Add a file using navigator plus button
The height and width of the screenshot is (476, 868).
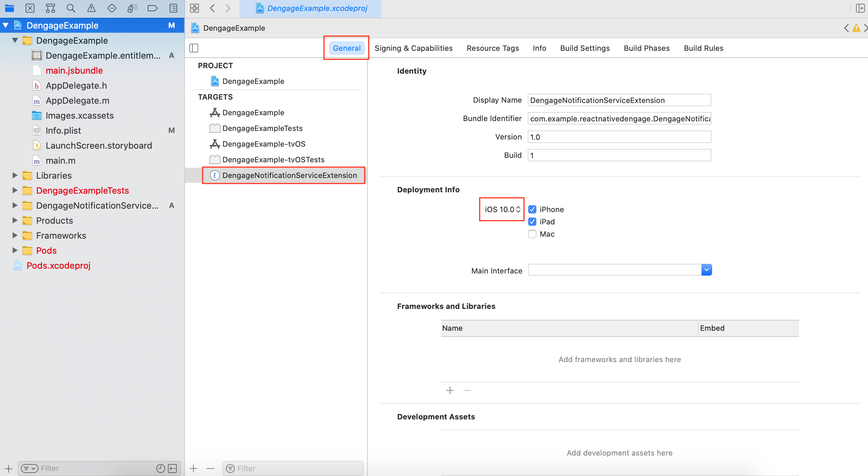click(x=9, y=468)
